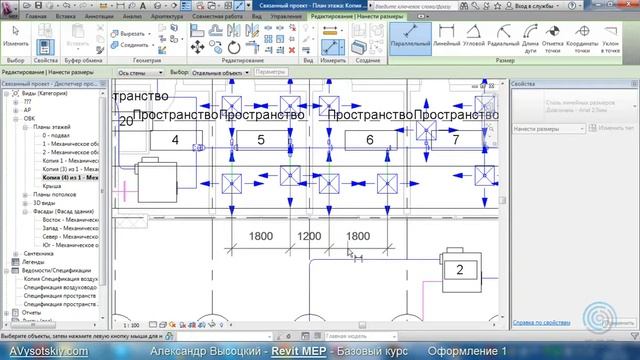Collapse the Планы этажей tree node
Image resolution: width=640 pixels, height=360 pixels.
(25, 127)
